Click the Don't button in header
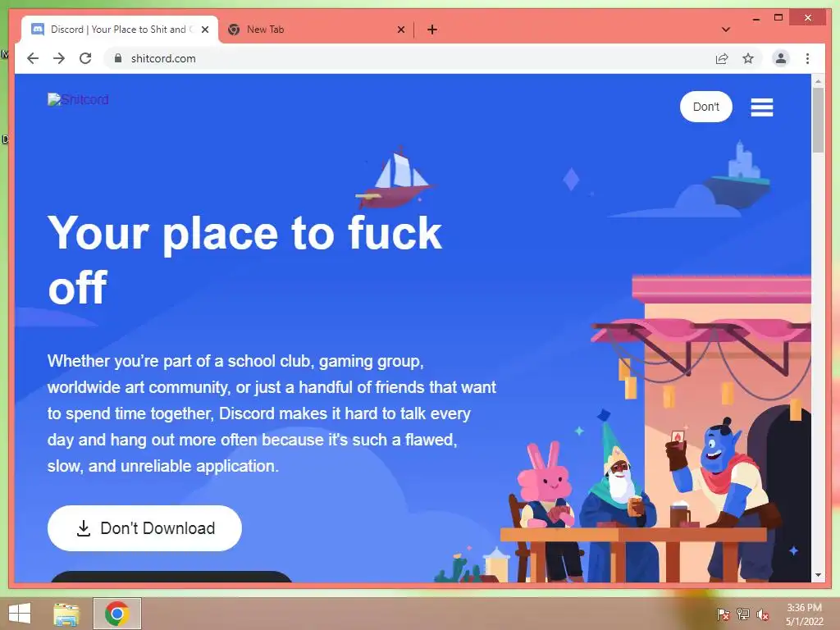Image resolution: width=840 pixels, height=630 pixels. pyautogui.click(x=706, y=107)
